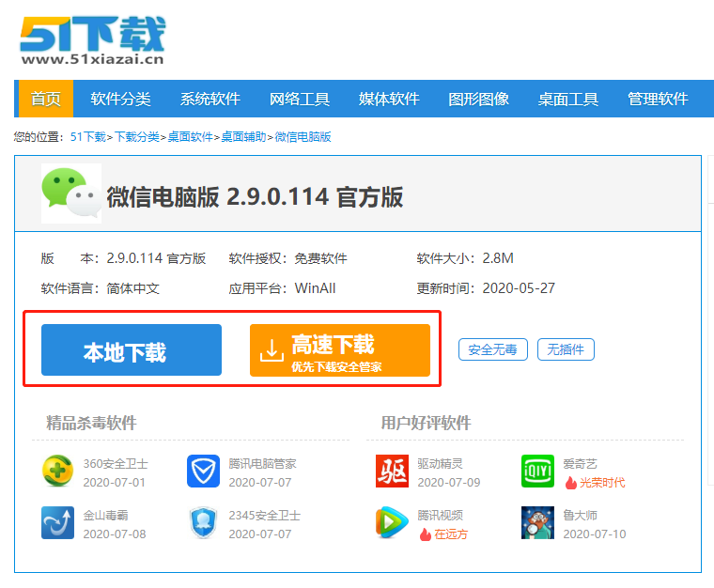Open the 鲁大师 software link
This screenshot has width=714, height=588.
coord(580,515)
